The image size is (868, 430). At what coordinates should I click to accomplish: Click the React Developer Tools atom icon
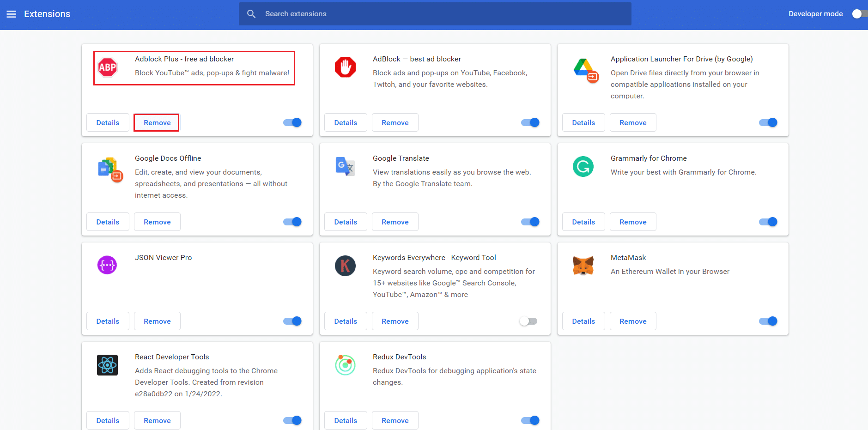click(x=107, y=365)
